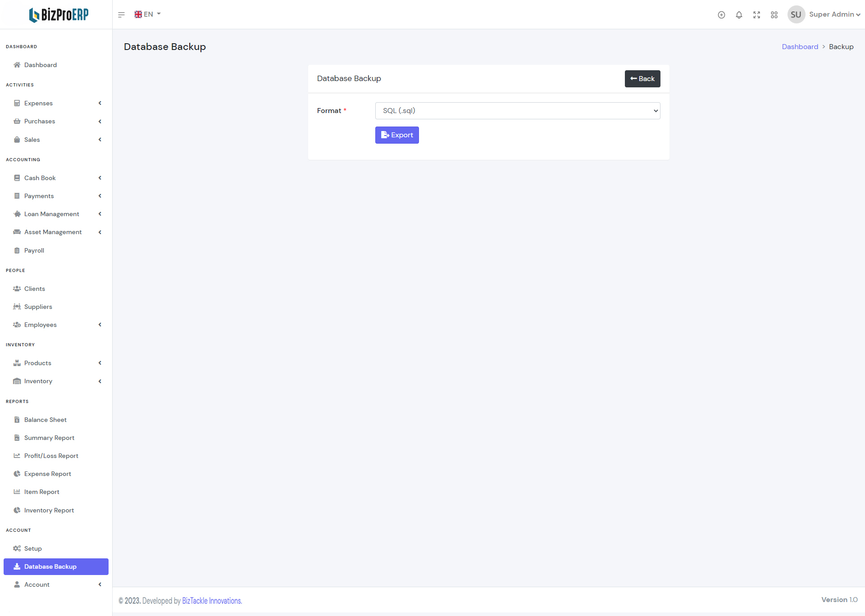The height and width of the screenshot is (616, 865).
Task: Open the apps grid icon
Action: [x=774, y=15]
